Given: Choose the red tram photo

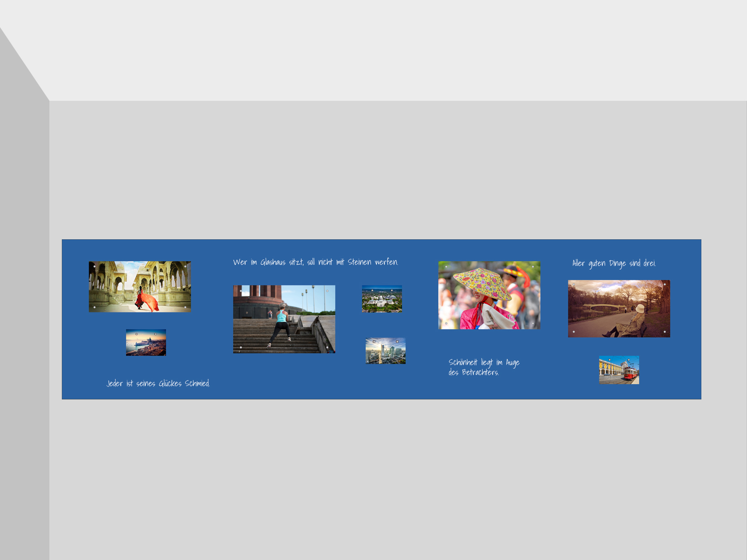Looking at the screenshot, I should click(619, 370).
